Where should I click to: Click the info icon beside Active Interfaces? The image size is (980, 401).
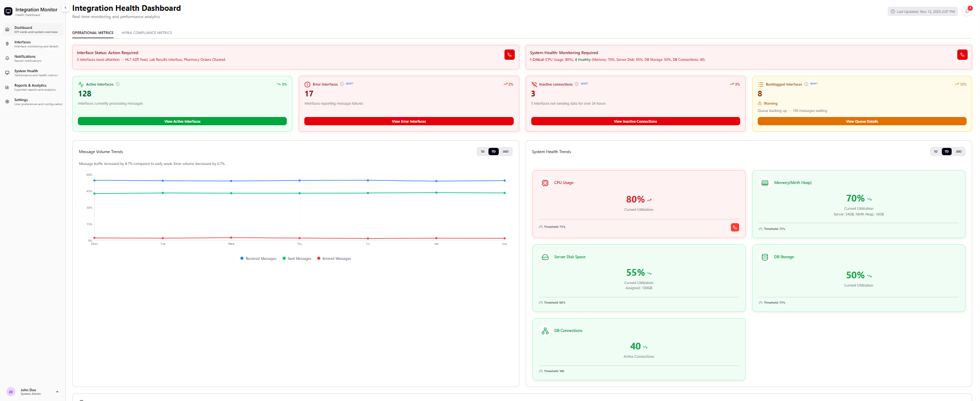pos(118,84)
